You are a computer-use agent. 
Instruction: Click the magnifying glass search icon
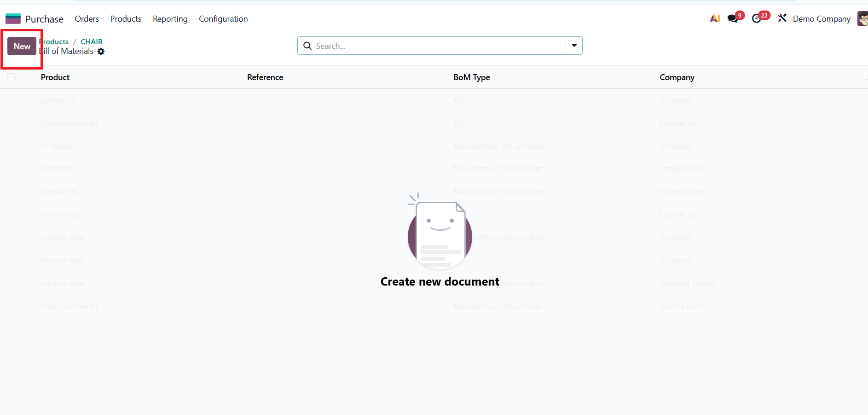point(307,46)
